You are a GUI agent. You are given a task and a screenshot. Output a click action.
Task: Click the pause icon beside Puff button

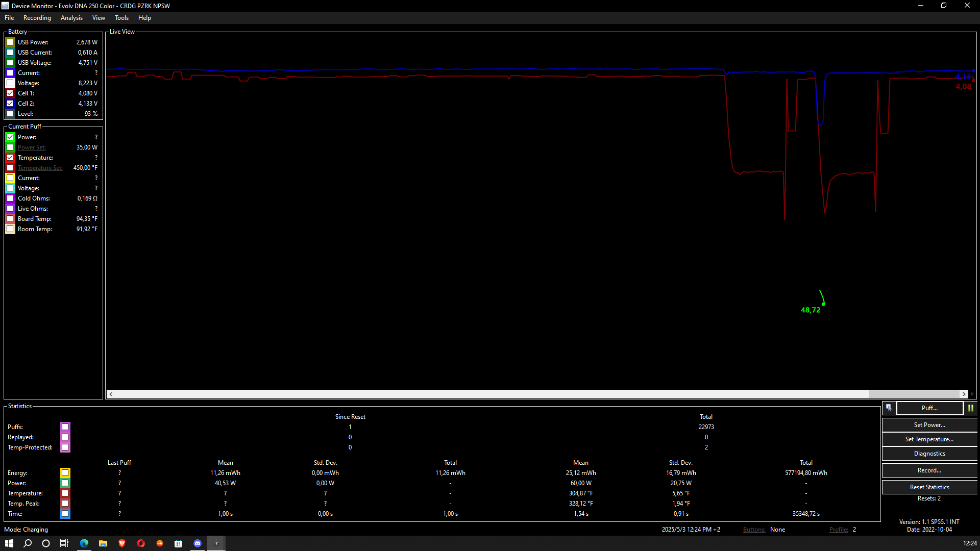(x=970, y=408)
